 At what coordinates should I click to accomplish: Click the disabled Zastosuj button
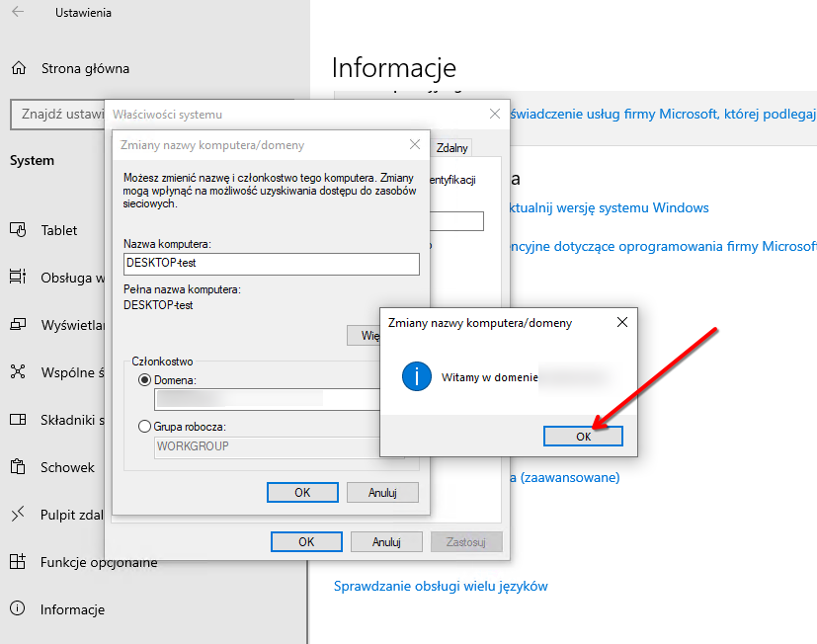[466, 541]
